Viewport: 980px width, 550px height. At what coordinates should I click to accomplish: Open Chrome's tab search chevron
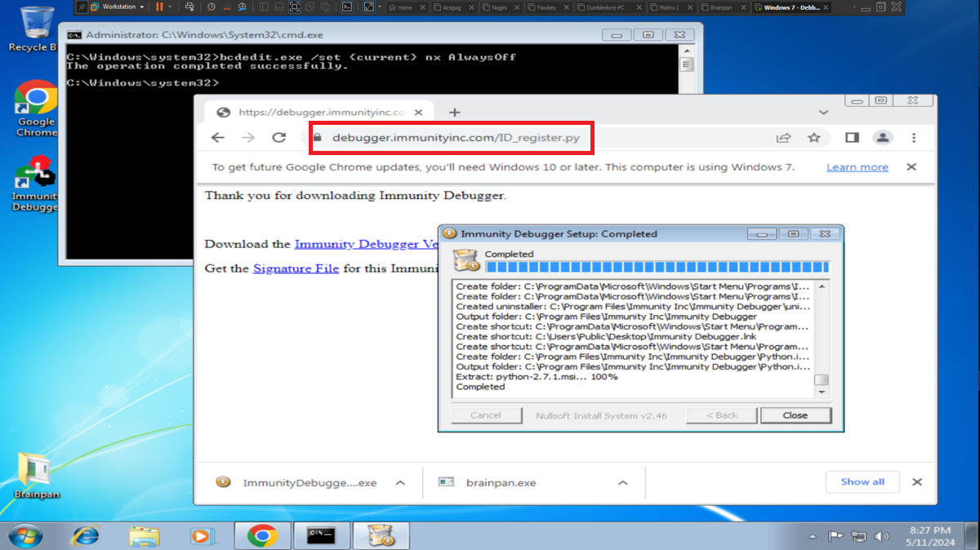click(824, 112)
